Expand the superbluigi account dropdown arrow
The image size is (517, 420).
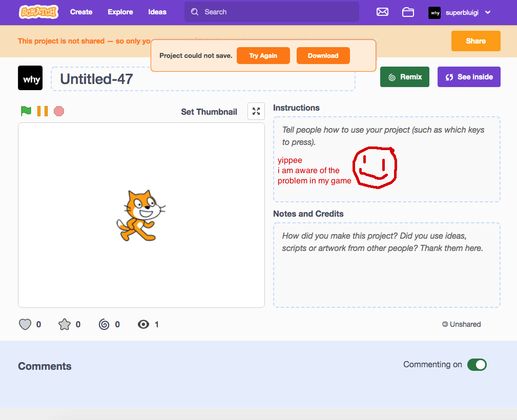488,12
